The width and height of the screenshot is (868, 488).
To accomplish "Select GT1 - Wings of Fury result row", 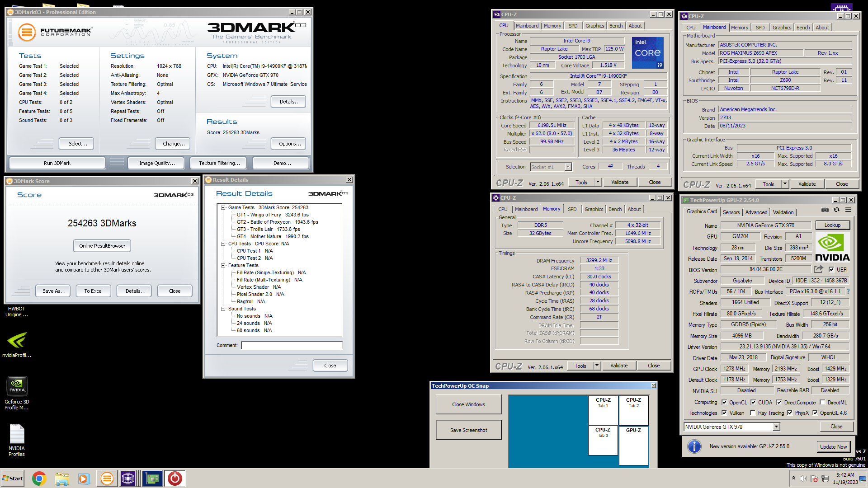I will pyautogui.click(x=273, y=215).
